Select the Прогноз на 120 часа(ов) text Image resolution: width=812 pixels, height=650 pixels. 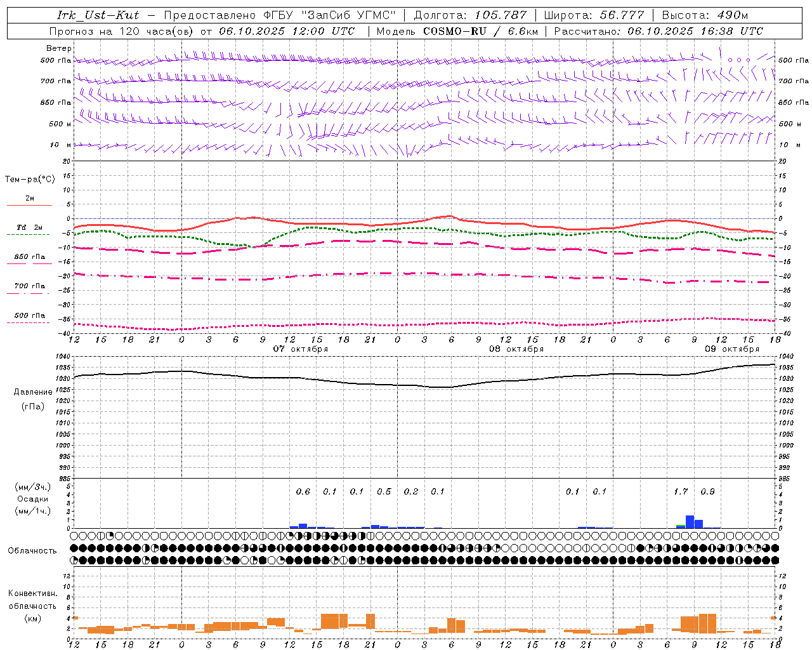click(122, 31)
